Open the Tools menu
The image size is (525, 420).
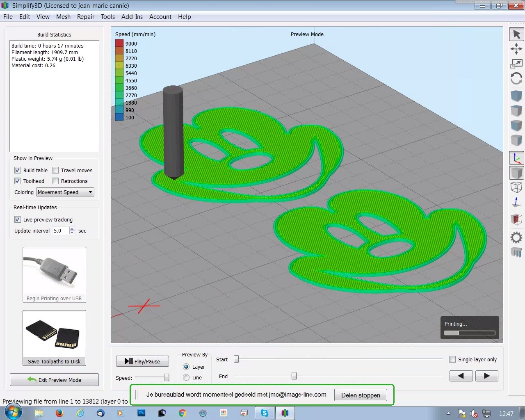pyautogui.click(x=108, y=17)
